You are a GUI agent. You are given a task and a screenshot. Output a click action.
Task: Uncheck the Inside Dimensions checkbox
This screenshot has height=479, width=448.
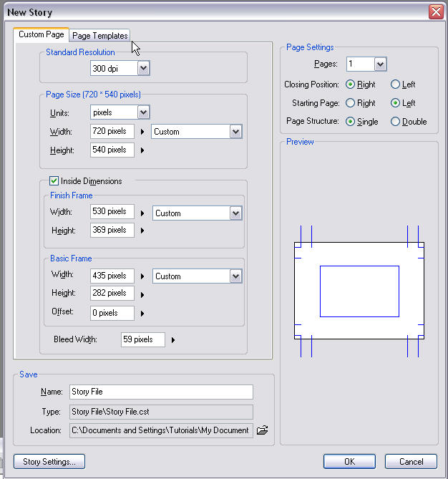[54, 181]
